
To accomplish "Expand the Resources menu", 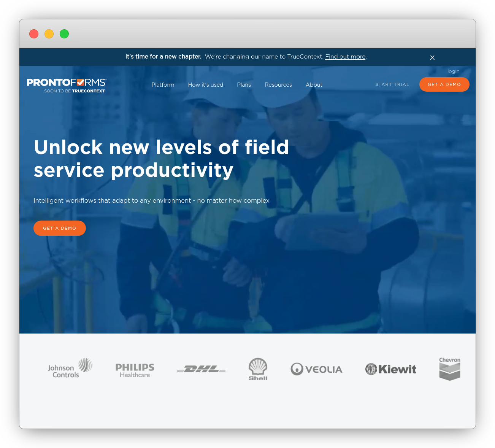I will [278, 85].
